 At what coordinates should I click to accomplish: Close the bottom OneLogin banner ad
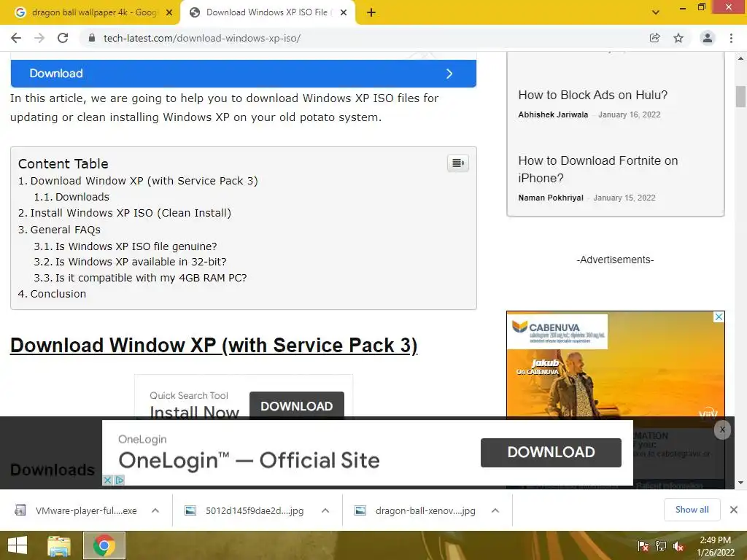(x=722, y=429)
